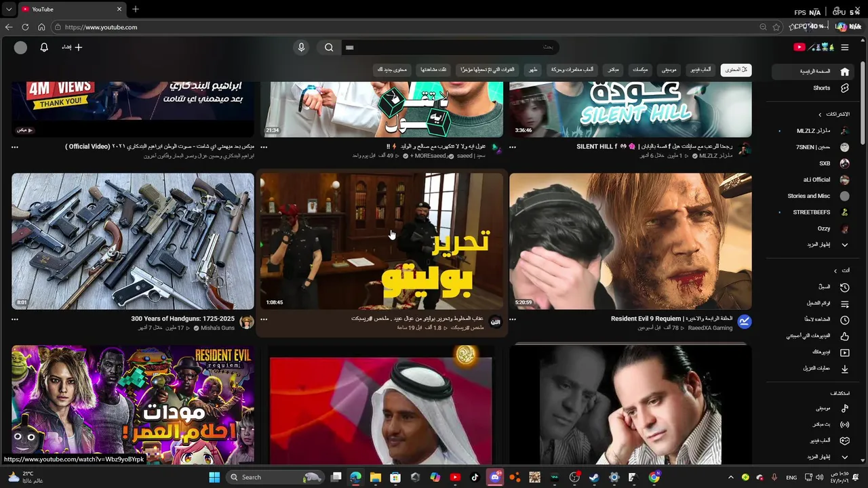Open the Shorts sidebar icon
Image resolution: width=868 pixels, height=488 pixels.
point(845,88)
